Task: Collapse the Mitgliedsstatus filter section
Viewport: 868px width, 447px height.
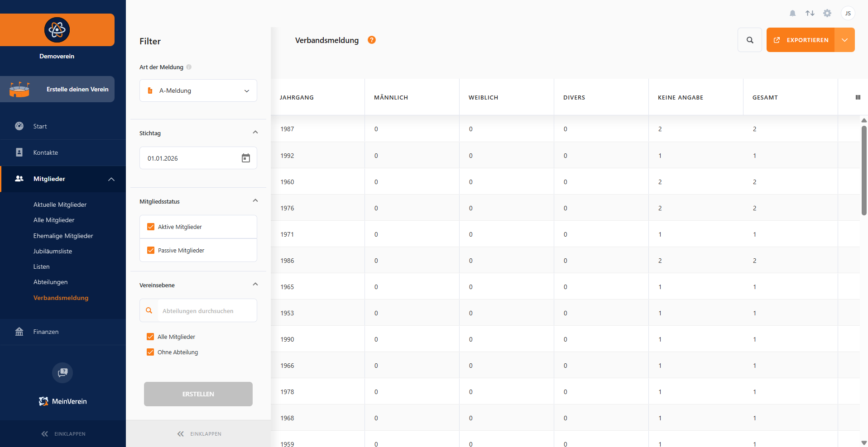Action: (x=255, y=201)
